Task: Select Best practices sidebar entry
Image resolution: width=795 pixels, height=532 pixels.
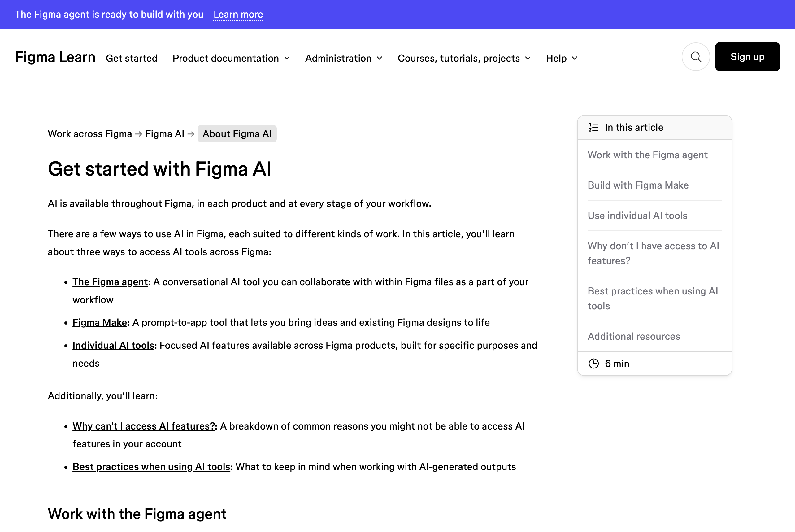Action: pyautogui.click(x=653, y=299)
